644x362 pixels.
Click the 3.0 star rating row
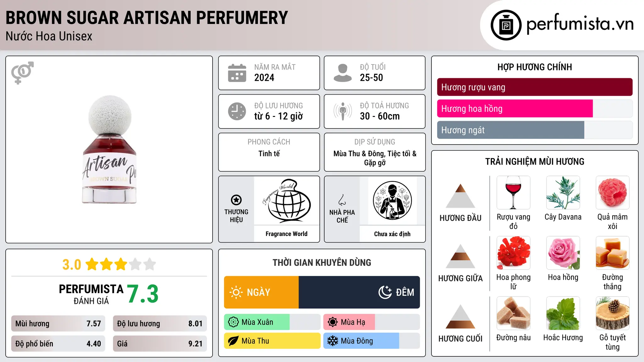pos(109,264)
